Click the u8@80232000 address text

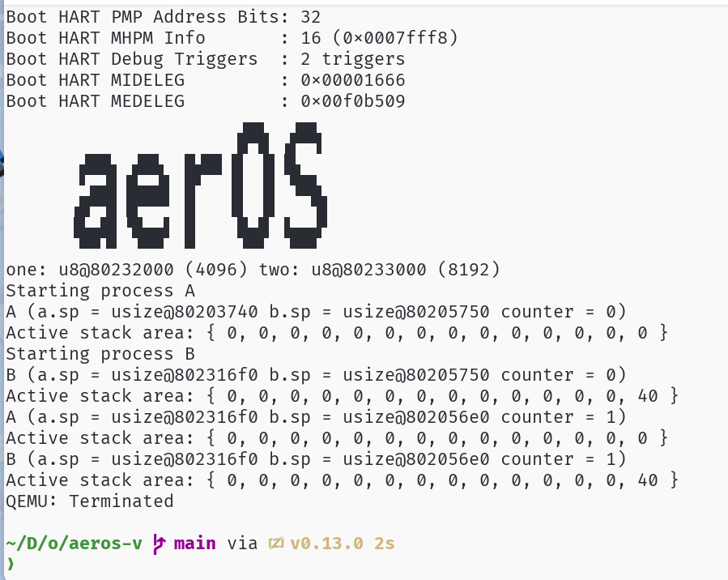point(116,269)
